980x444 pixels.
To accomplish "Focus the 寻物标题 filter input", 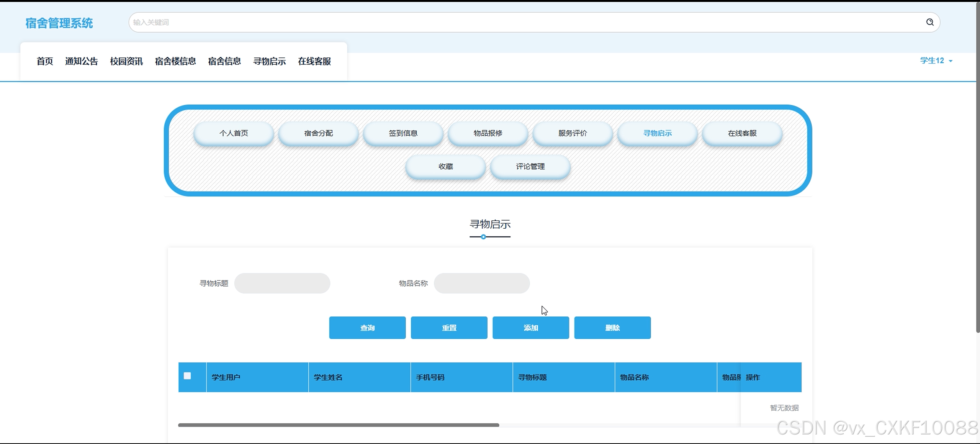I will tap(282, 283).
